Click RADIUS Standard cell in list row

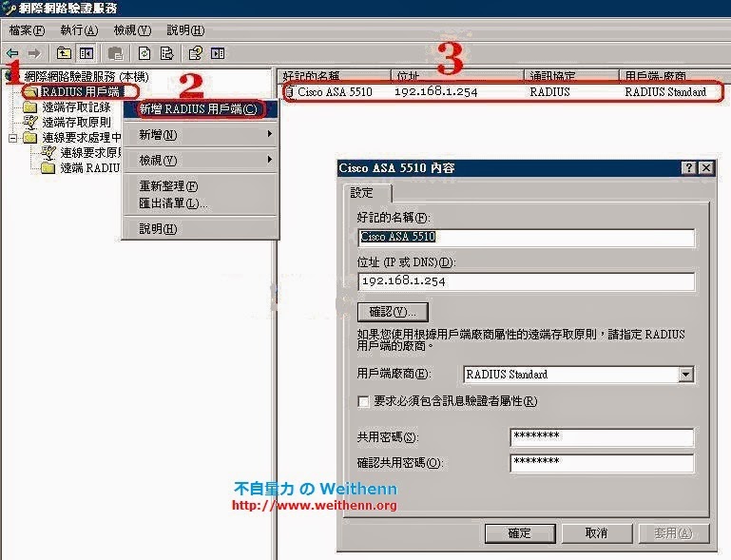click(x=665, y=92)
